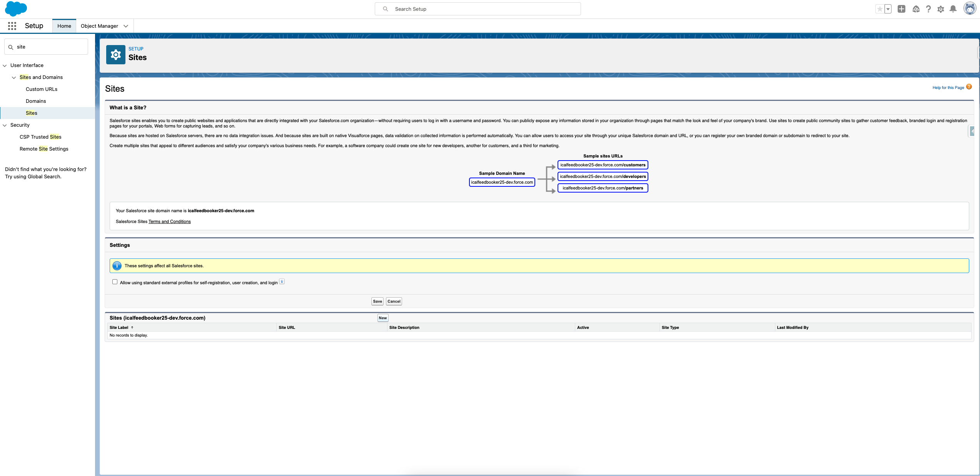Open the notifications bell icon
The height and width of the screenshot is (476, 980).
click(953, 8)
